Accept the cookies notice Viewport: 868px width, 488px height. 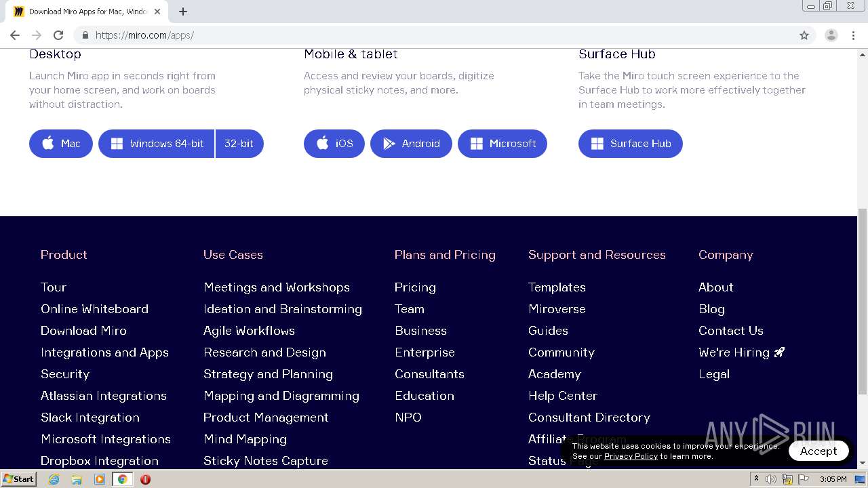click(x=818, y=451)
